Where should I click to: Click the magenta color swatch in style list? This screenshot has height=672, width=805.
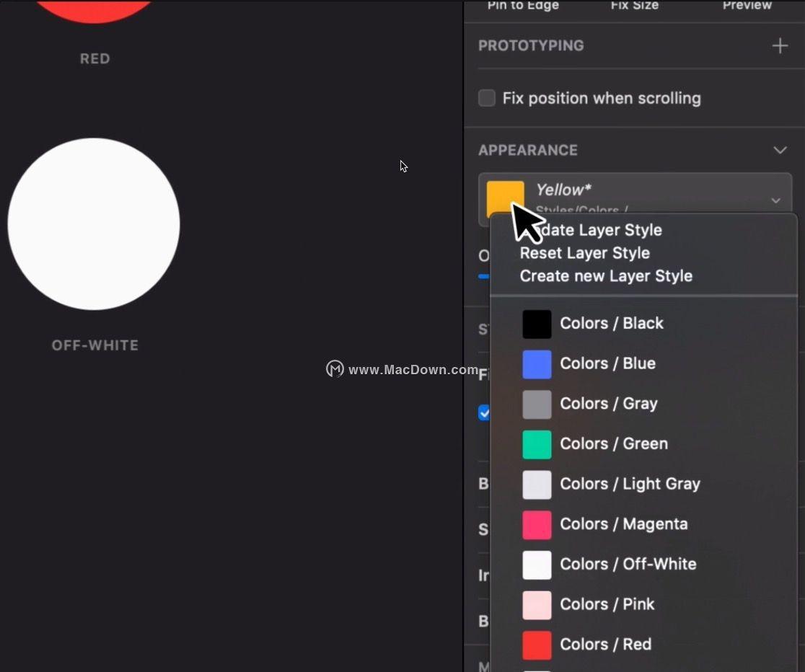click(537, 525)
